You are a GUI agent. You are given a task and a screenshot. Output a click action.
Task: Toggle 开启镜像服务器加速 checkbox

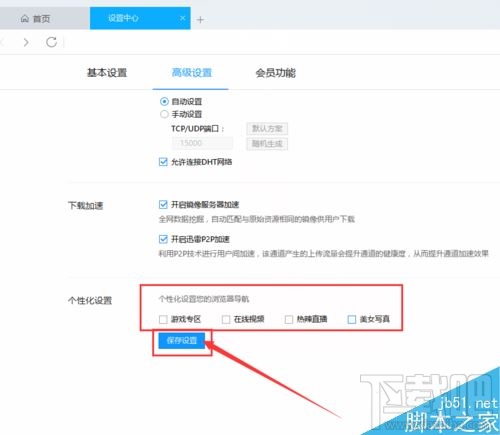[163, 204]
